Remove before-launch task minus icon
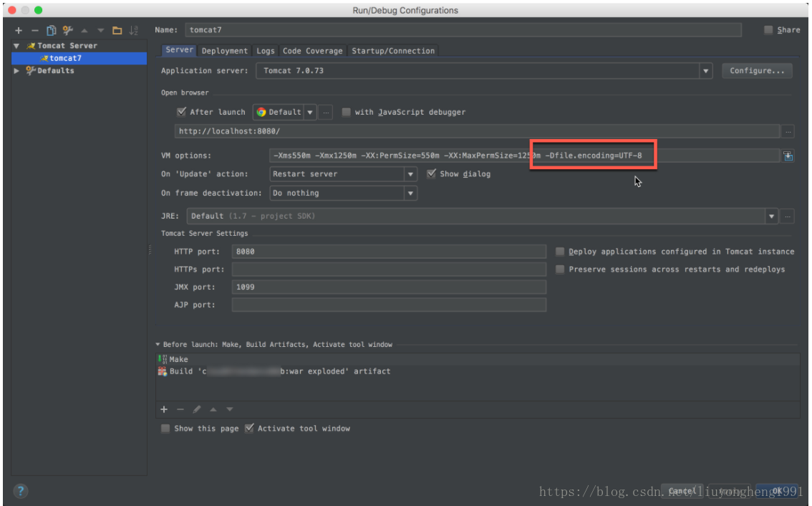This screenshot has height=506, width=812. (180, 409)
